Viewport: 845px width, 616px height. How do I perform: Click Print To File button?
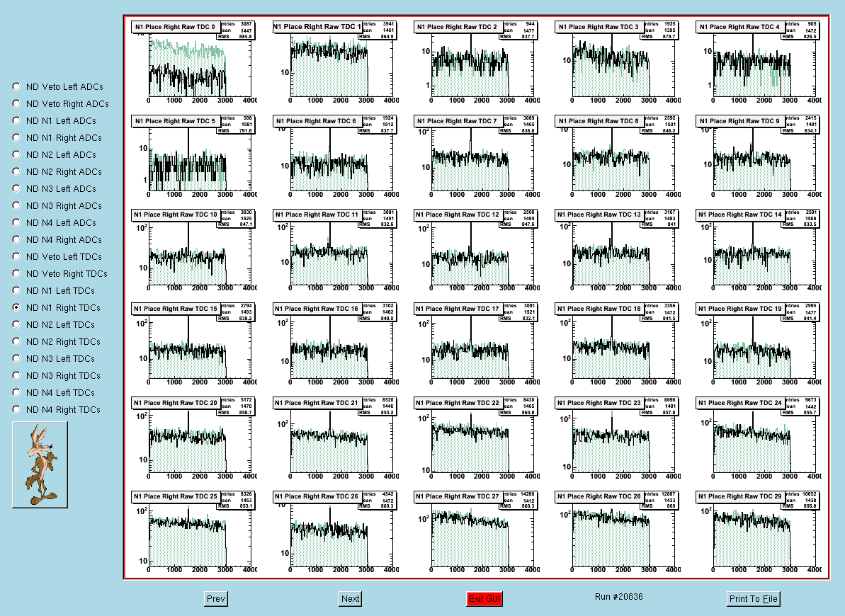point(753,599)
